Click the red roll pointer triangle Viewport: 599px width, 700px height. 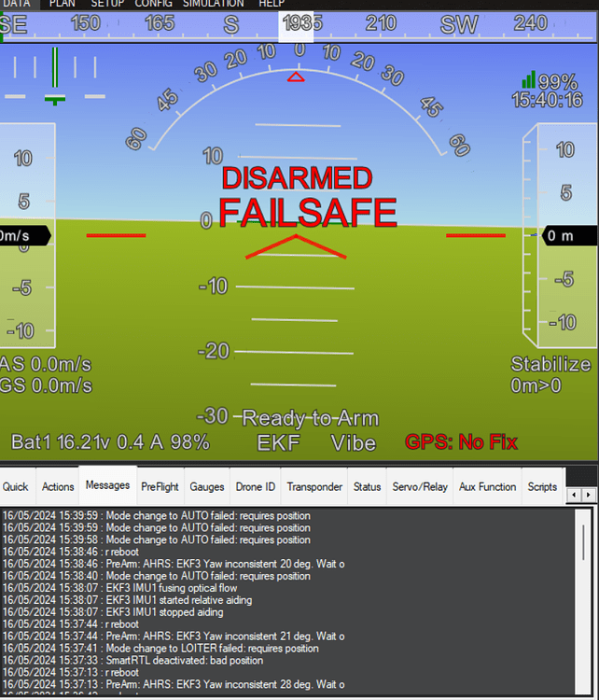tap(296, 77)
